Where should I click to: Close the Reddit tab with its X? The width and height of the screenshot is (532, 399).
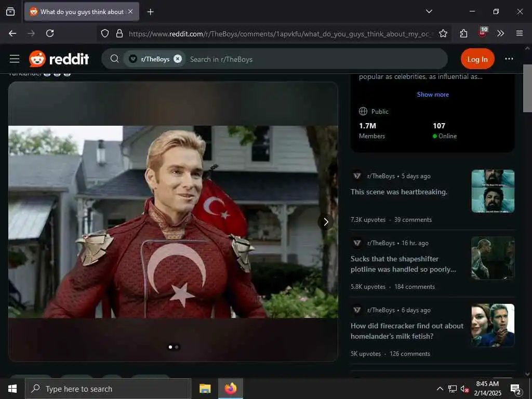[x=130, y=11]
